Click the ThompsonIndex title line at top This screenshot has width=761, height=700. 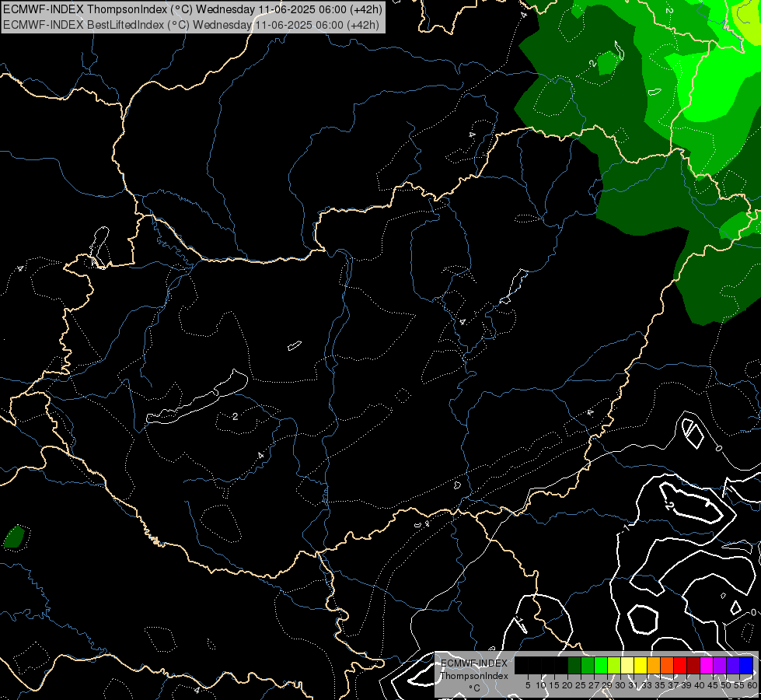pyautogui.click(x=193, y=9)
